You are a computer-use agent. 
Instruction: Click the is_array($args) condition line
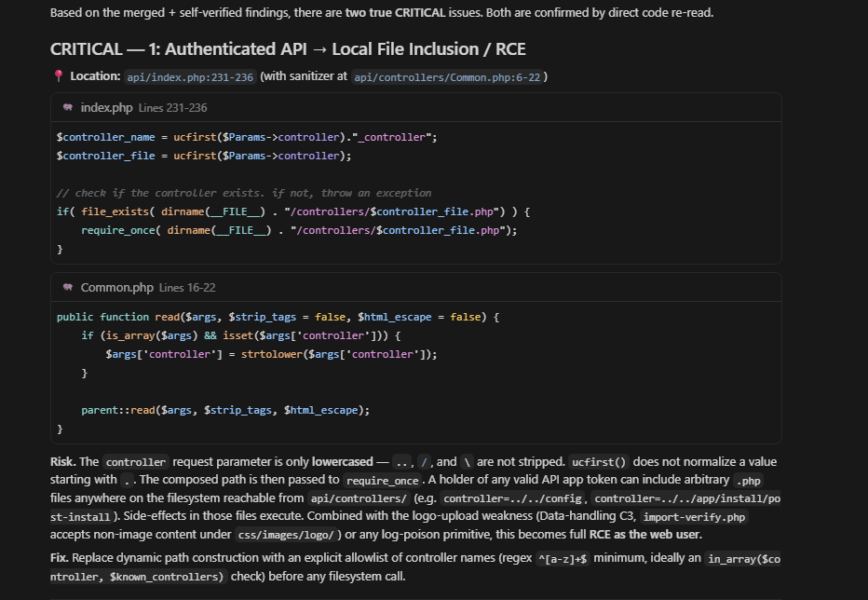[x=241, y=335]
